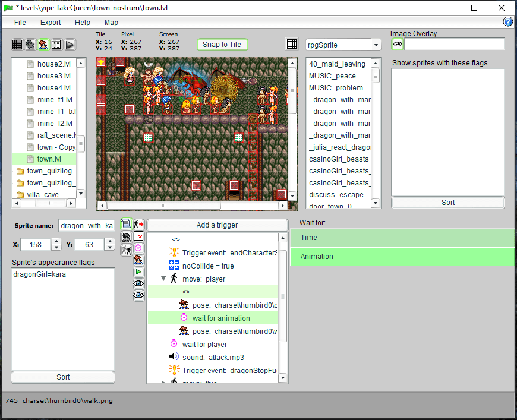517x420 pixels.
Task: Collapse the 'move: player' trigger node
Action: click(164, 279)
